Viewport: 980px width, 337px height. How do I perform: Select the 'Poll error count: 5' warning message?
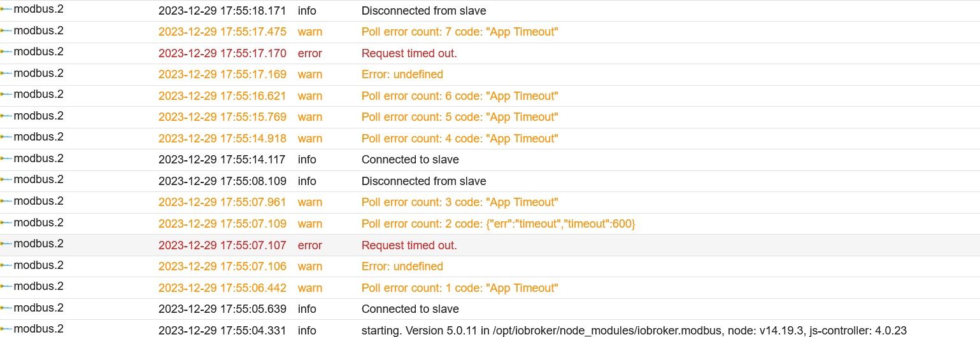tap(460, 117)
